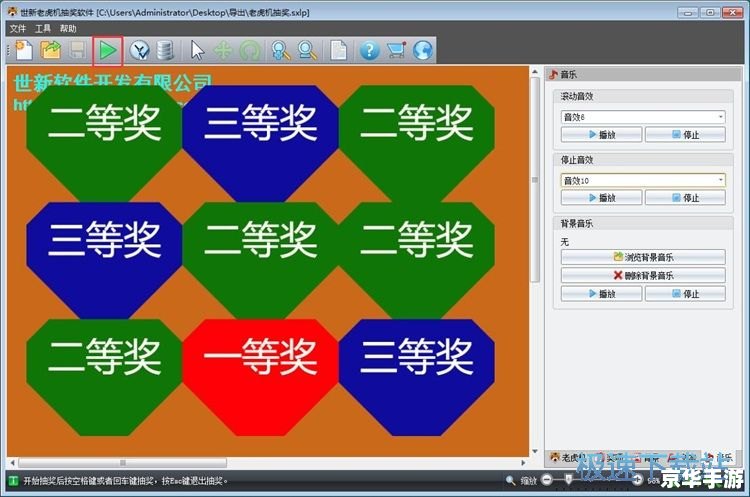Stop the 停止音效 sound
750x497 pixels.
(x=685, y=198)
